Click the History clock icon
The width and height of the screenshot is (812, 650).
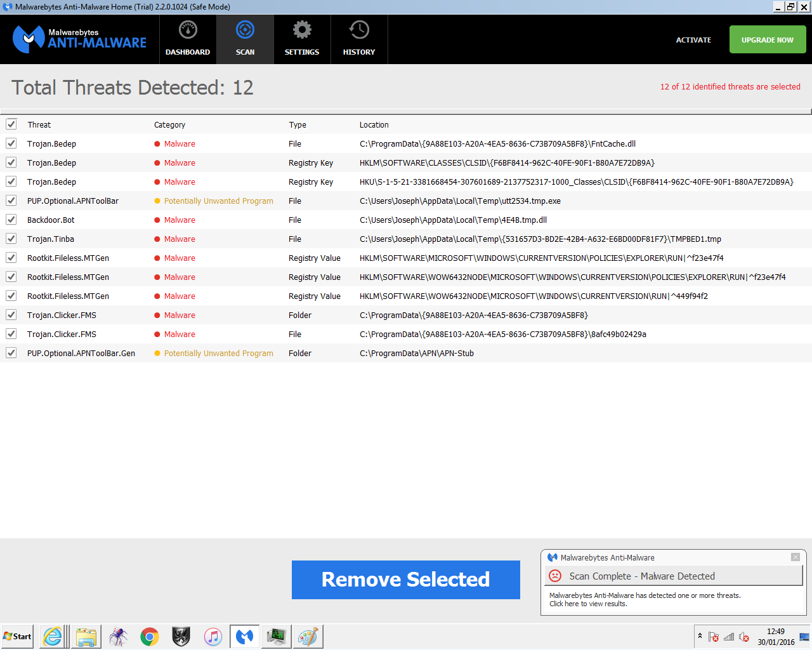pyautogui.click(x=359, y=30)
